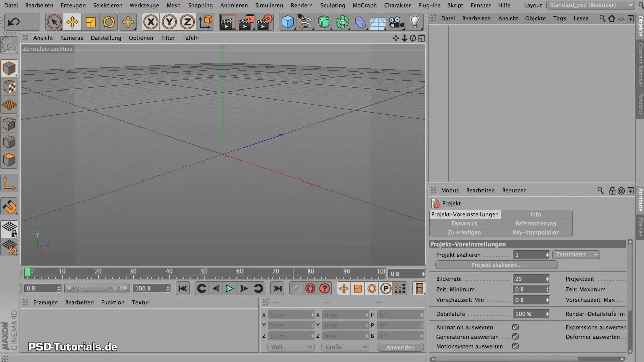Step Projekt skalieren value arrows

coord(547,255)
